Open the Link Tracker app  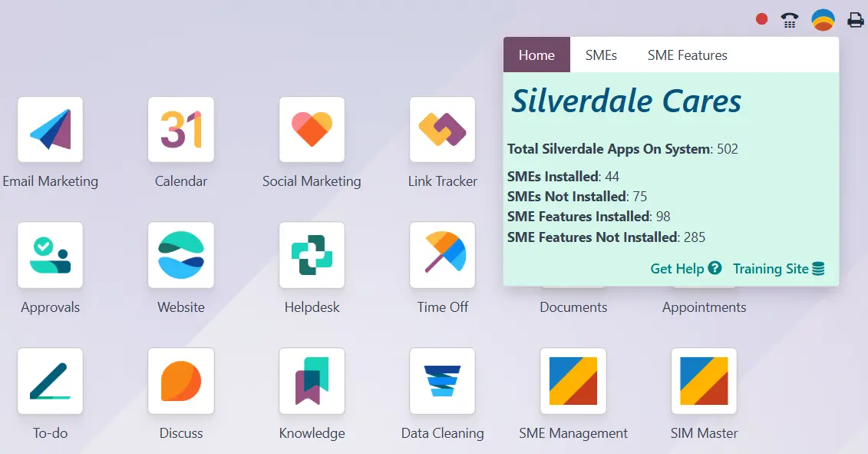442,130
